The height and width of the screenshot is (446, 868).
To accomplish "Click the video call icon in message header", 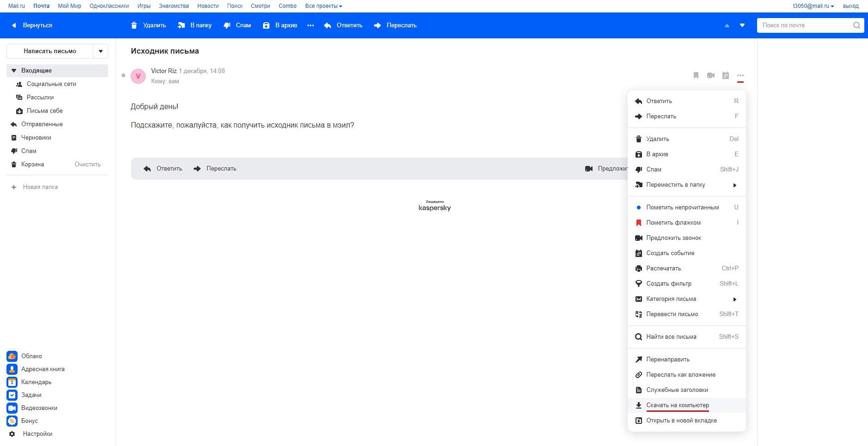I will [x=711, y=75].
